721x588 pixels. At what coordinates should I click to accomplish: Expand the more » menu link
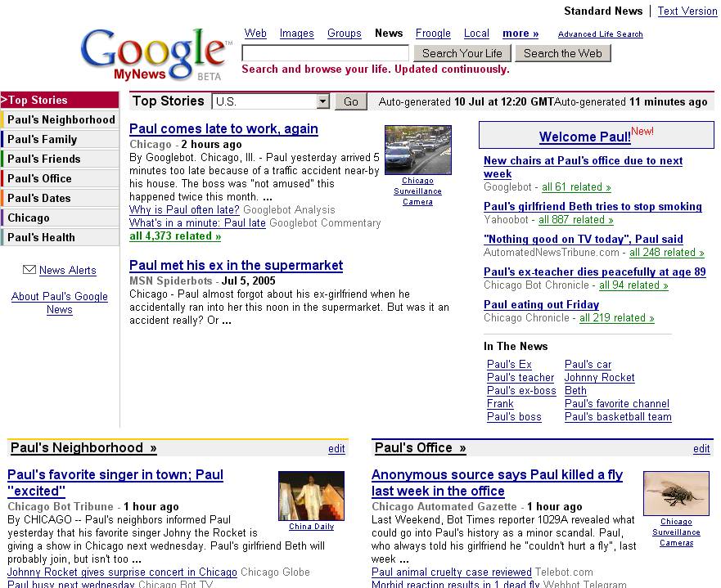(x=520, y=34)
